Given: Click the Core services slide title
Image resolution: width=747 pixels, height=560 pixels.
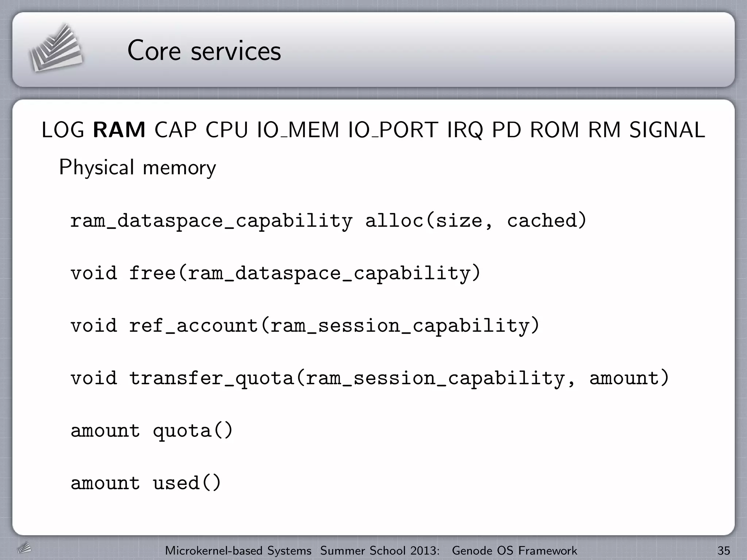Looking at the screenshot, I should coord(204,51).
